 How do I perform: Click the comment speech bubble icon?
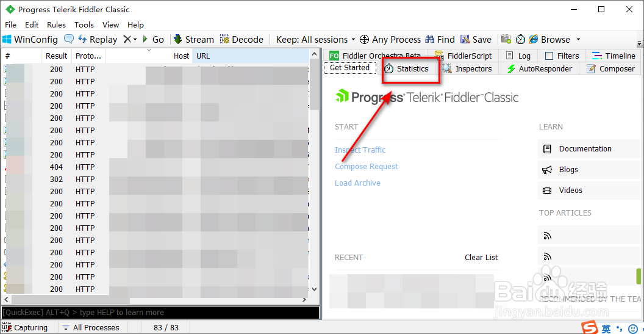coord(69,39)
